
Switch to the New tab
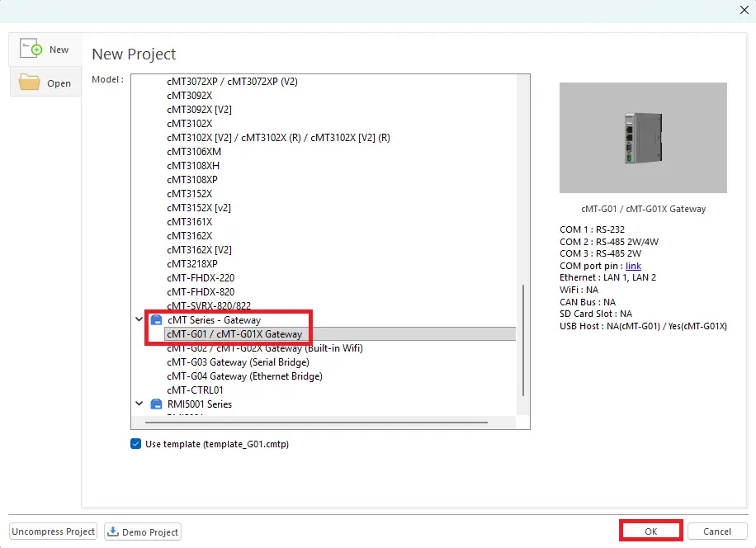coord(45,50)
